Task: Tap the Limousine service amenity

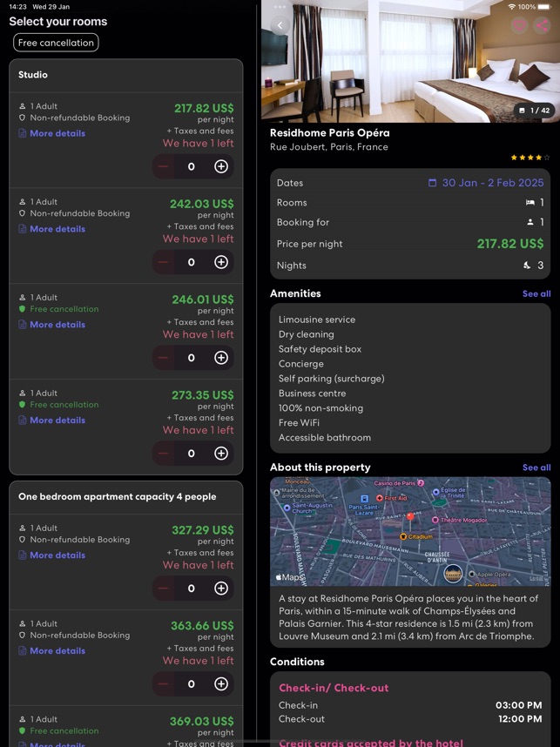Action: click(x=317, y=320)
